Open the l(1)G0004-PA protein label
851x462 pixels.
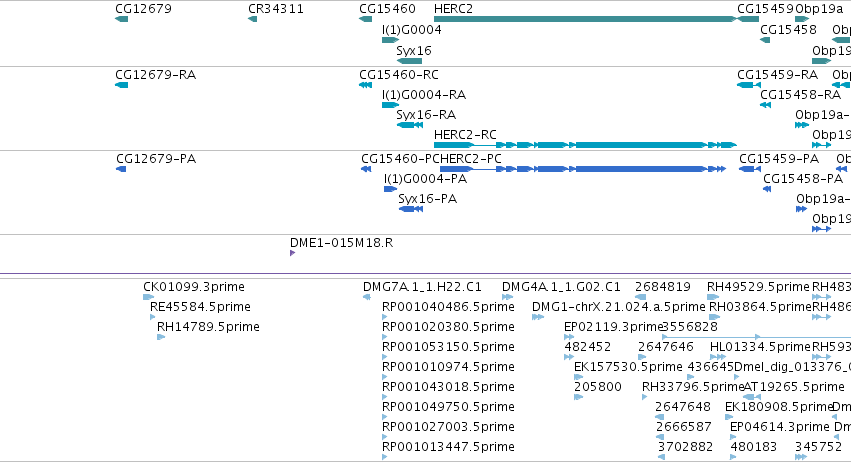point(425,179)
